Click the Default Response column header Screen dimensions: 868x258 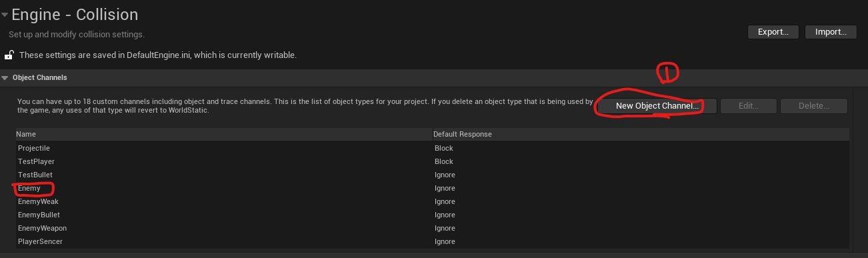click(641, 134)
